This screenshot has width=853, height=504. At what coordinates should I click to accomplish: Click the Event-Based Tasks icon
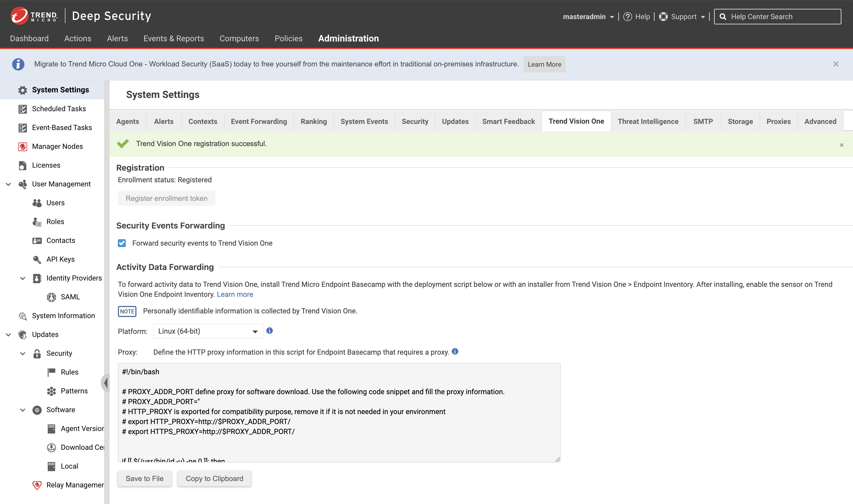(x=22, y=128)
